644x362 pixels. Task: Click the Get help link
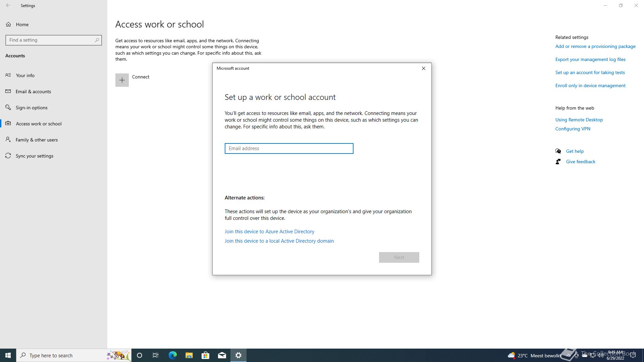575,151
